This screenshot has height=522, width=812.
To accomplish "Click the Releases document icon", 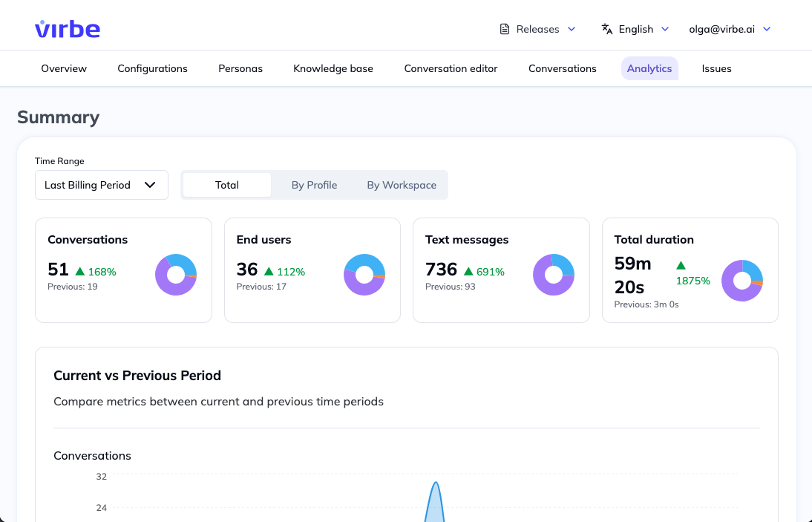I will 505,29.
